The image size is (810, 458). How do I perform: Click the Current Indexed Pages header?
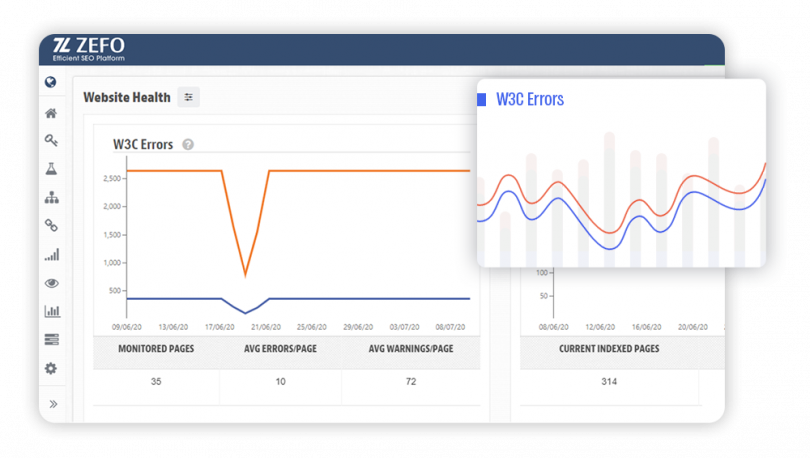[x=609, y=349]
